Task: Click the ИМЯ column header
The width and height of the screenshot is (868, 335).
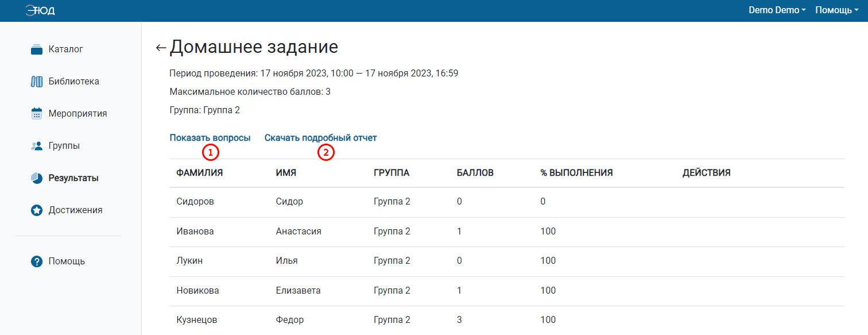Action: [x=286, y=173]
